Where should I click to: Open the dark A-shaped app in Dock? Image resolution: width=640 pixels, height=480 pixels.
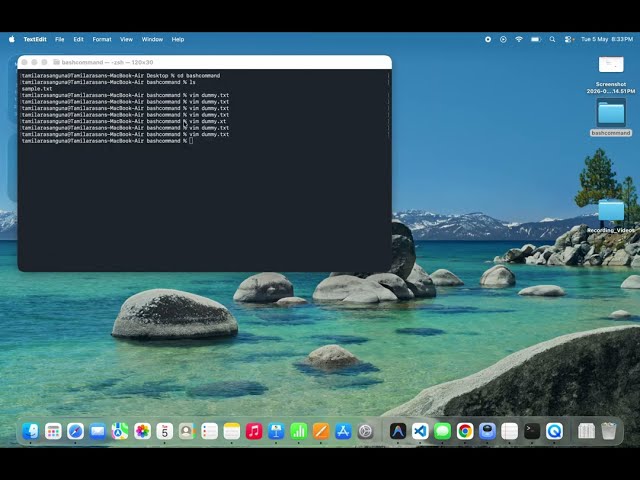398,431
